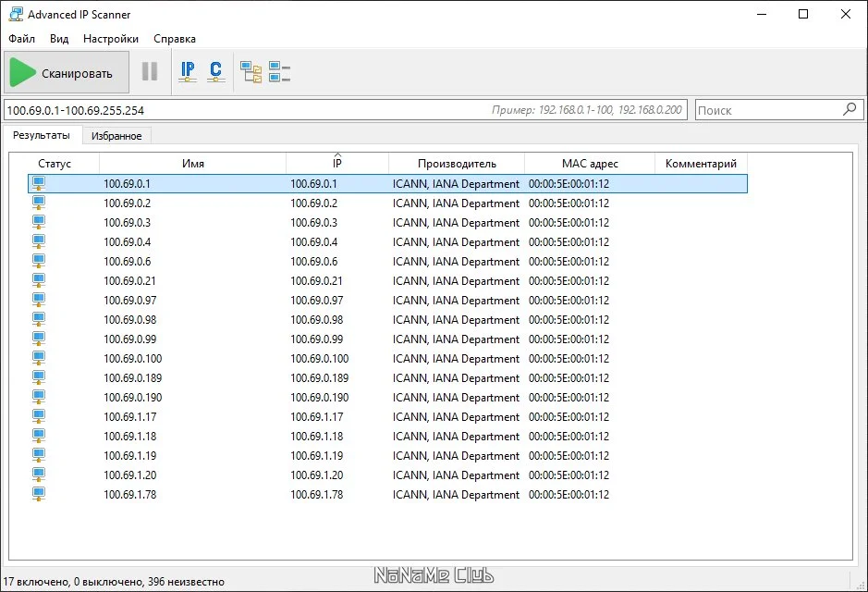Screen dimensions: 868x592
Task: Click MAC address in 100.69.0.6 row
Action: [x=568, y=262]
